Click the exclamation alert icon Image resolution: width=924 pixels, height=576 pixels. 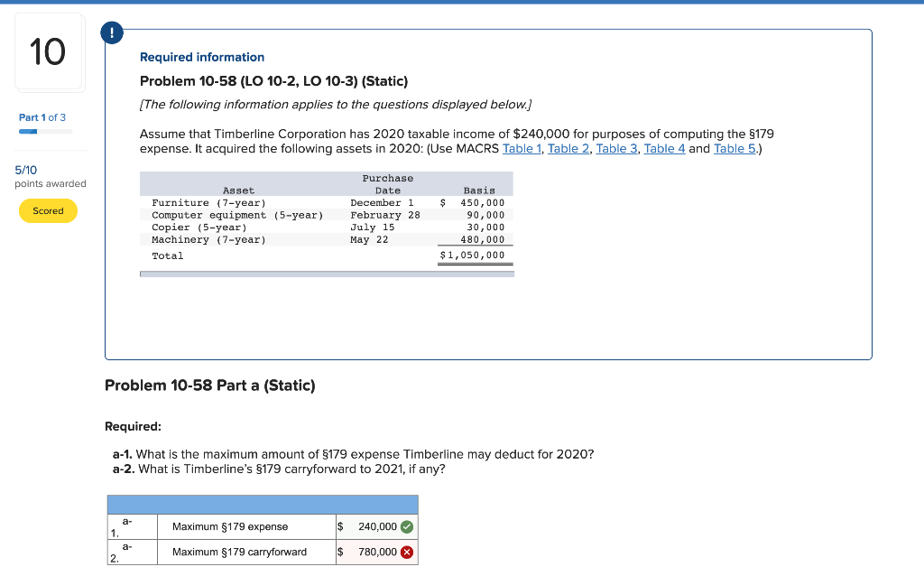coord(111,33)
